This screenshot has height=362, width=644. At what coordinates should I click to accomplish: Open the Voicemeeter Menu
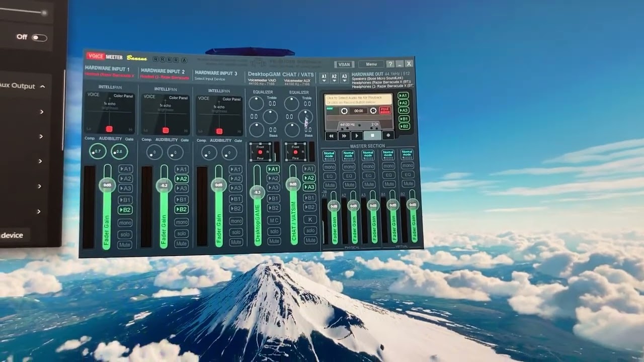click(371, 64)
